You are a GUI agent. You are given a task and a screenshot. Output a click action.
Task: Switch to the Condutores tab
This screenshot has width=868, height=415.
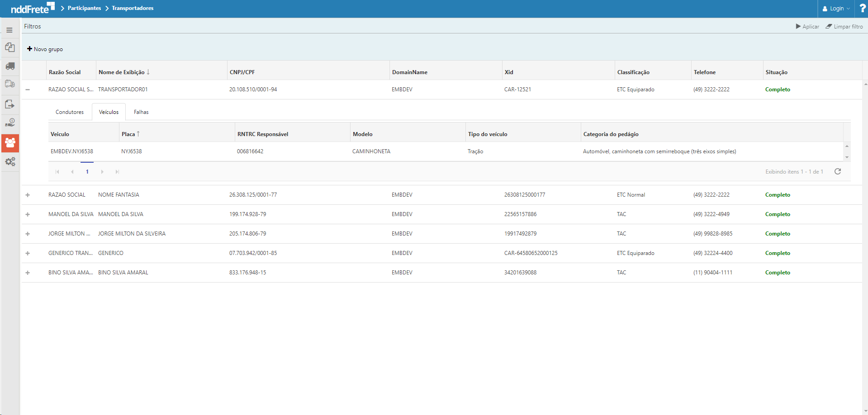[70, 112]
